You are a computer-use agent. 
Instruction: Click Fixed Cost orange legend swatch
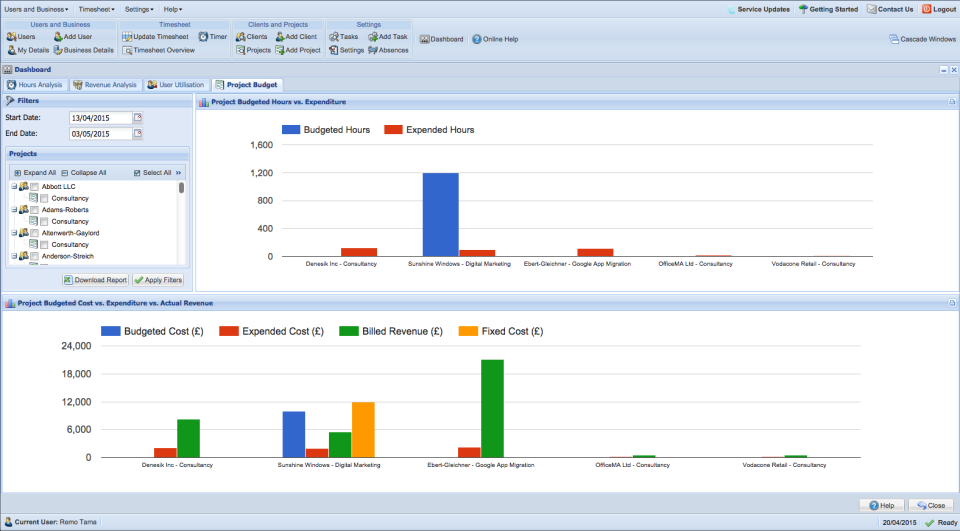point(468,331)
